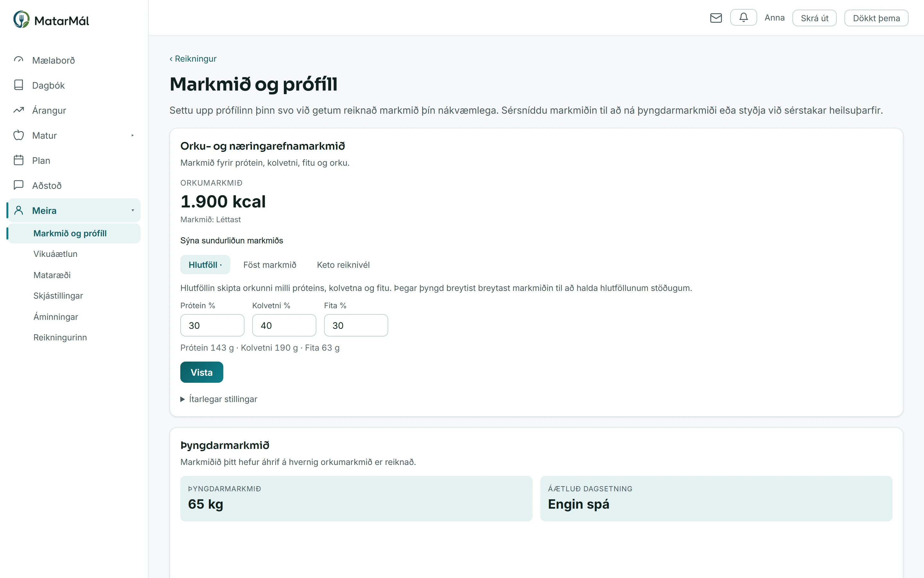The image size is (924, 578).
Task: Click the Aðstoð chat bubble icon
Action: [19, 185]
